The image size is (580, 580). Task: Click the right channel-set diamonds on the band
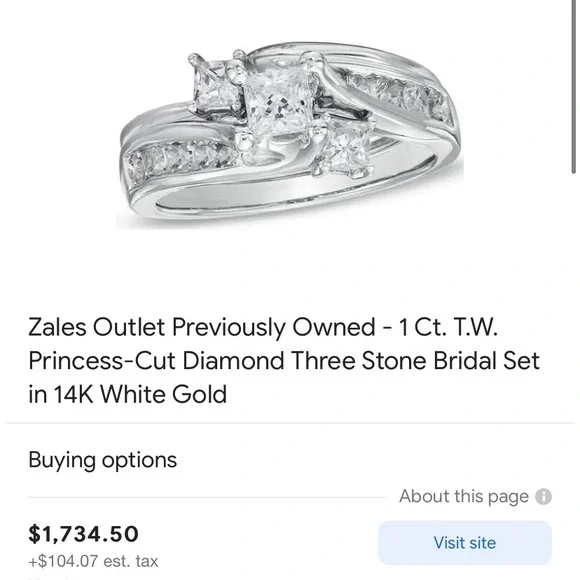pos(398,94)
